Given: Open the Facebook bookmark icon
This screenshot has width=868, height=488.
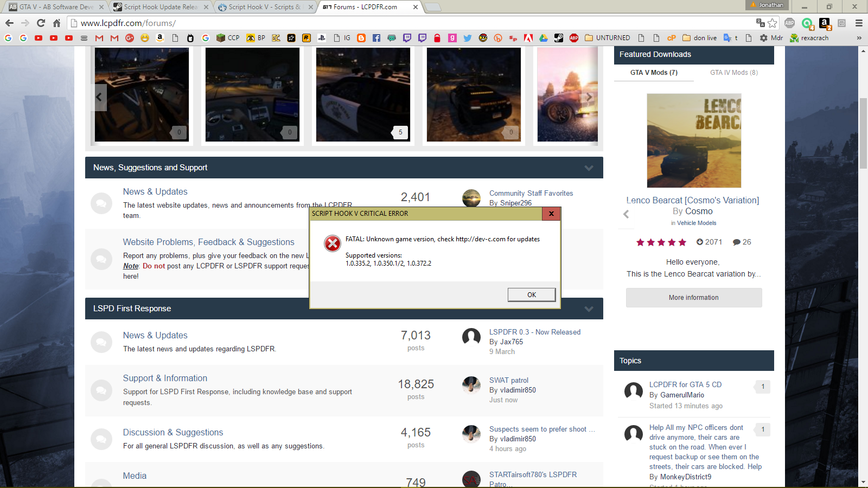Looking at the screenshot, I should (x=376, y=38).
